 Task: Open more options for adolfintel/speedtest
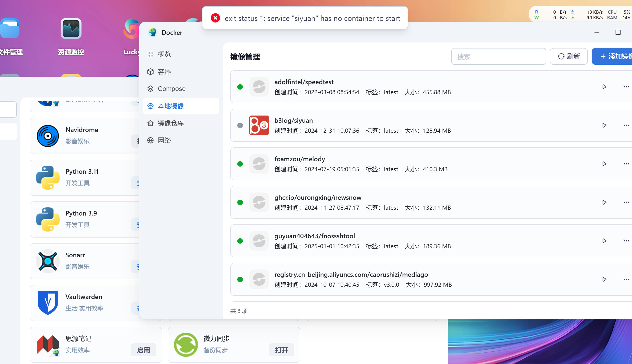626,87
